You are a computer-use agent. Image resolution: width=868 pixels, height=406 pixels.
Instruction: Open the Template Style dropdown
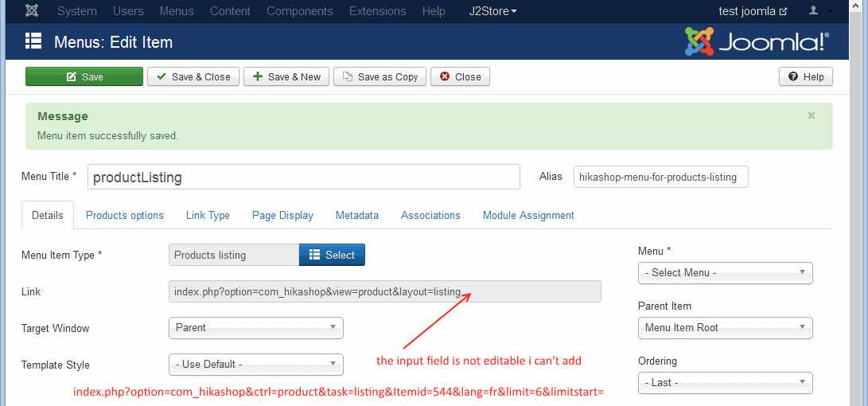pyautogui.click(x=255, y=365)
